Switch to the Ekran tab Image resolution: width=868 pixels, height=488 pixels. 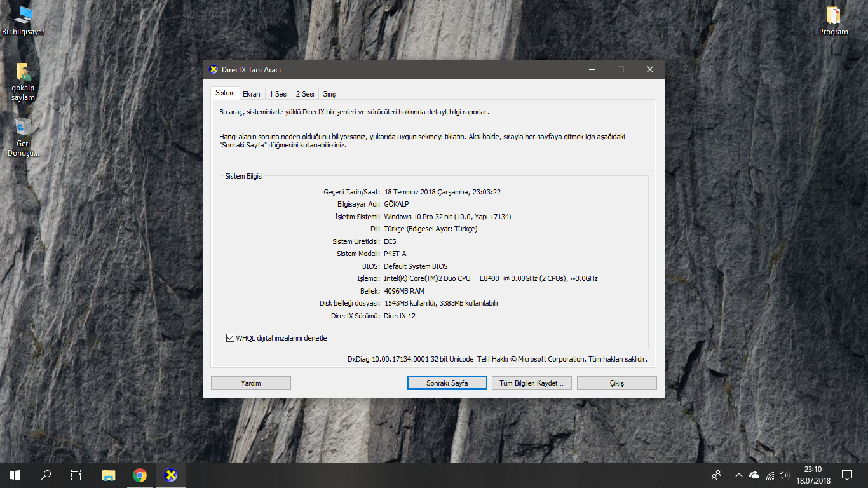252,94
